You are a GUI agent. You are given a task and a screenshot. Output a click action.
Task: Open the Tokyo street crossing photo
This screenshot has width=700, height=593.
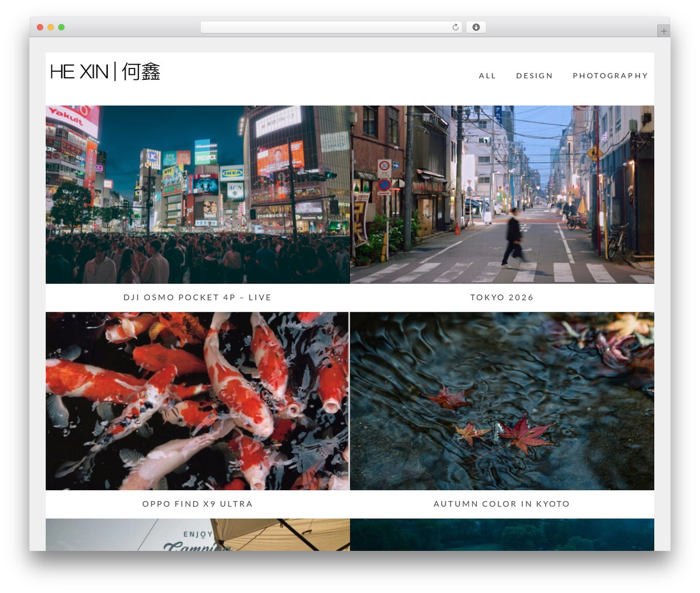pos(502,195)
